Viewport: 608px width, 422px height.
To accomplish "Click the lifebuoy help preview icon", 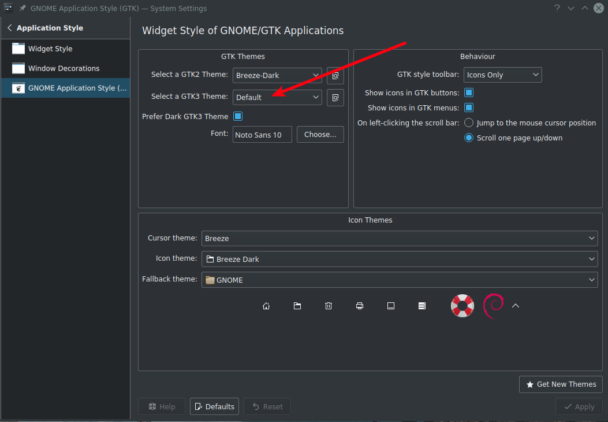I will click(462, 306).
